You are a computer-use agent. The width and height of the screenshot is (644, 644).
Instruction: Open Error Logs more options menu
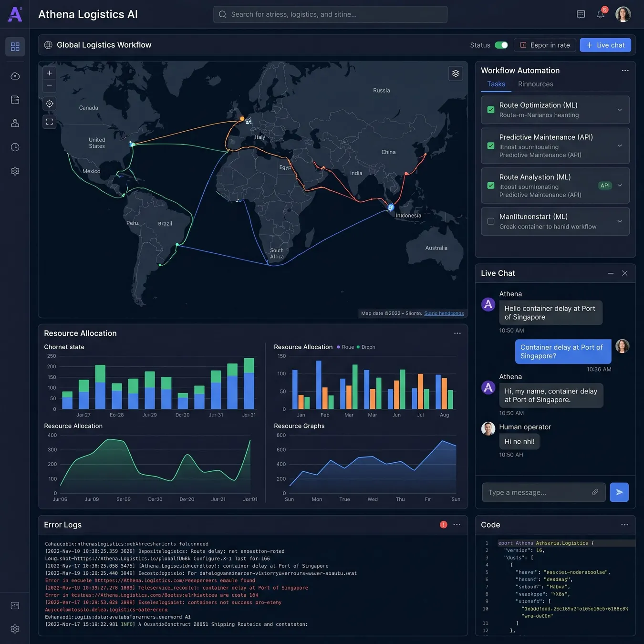pyautogui.click(x=457, y=525)
